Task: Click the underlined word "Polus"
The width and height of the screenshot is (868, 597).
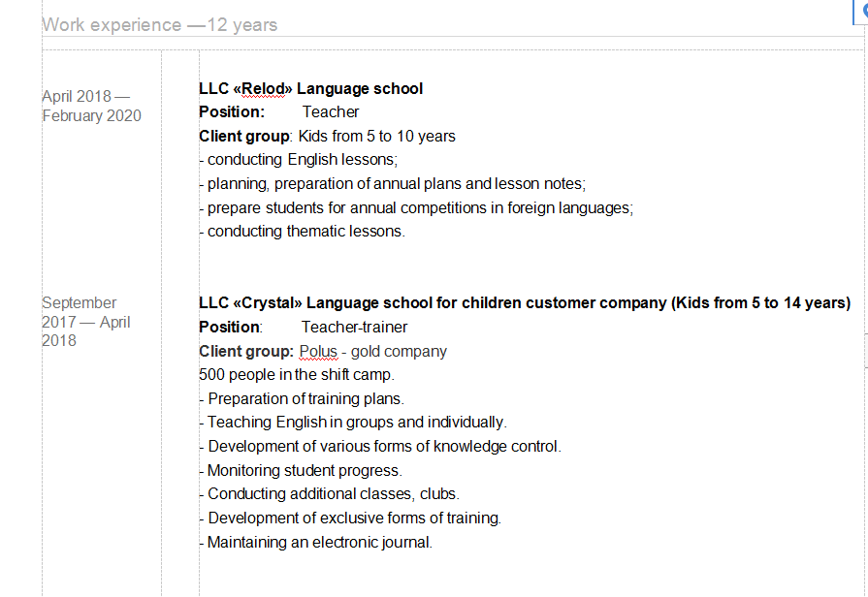Action: pyautogui.click(x=317, y=351)
